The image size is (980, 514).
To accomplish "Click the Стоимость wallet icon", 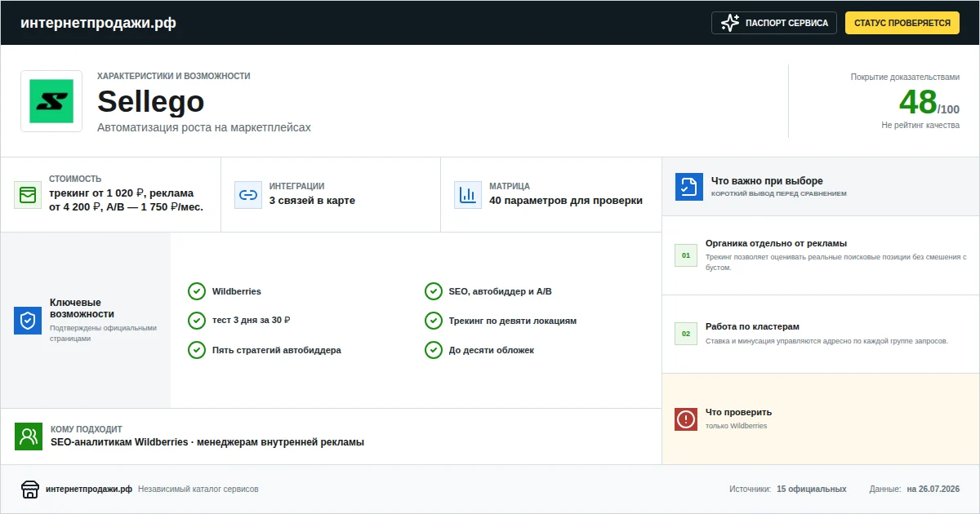I will click(28, 195).
